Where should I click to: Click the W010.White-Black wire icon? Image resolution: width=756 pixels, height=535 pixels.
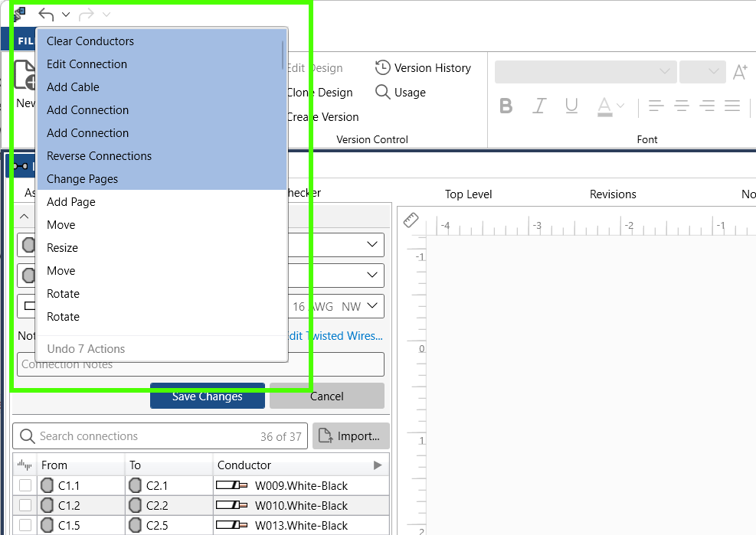coord(231,505)
